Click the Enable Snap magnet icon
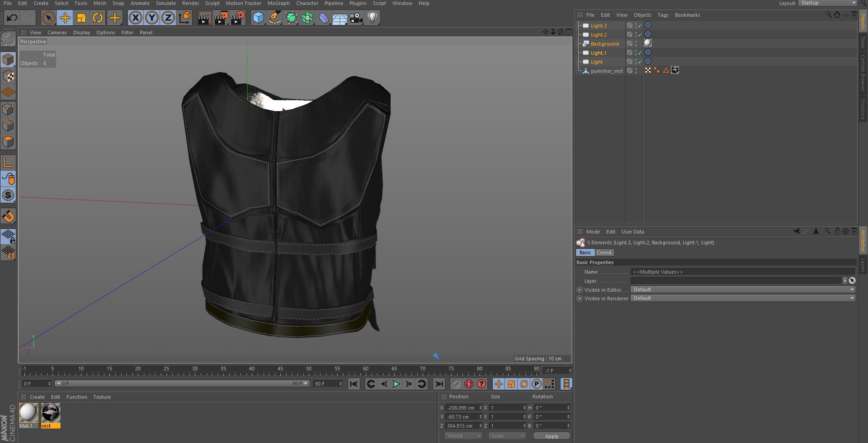The image size is (868, 443). coord(8,216)
